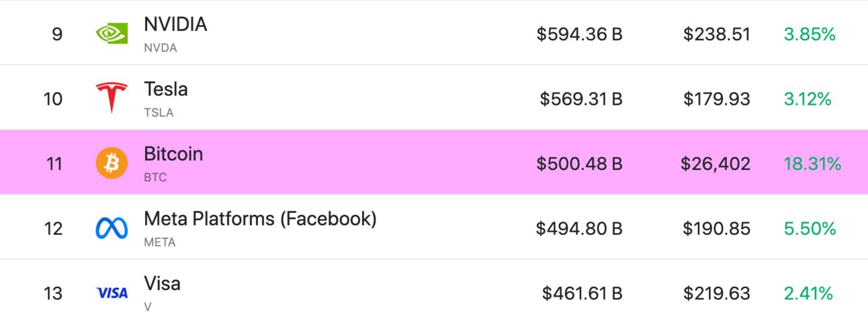868x323 pixels.
Task: Click the orange Bitcoin logo icon
Action: [112, 163]
